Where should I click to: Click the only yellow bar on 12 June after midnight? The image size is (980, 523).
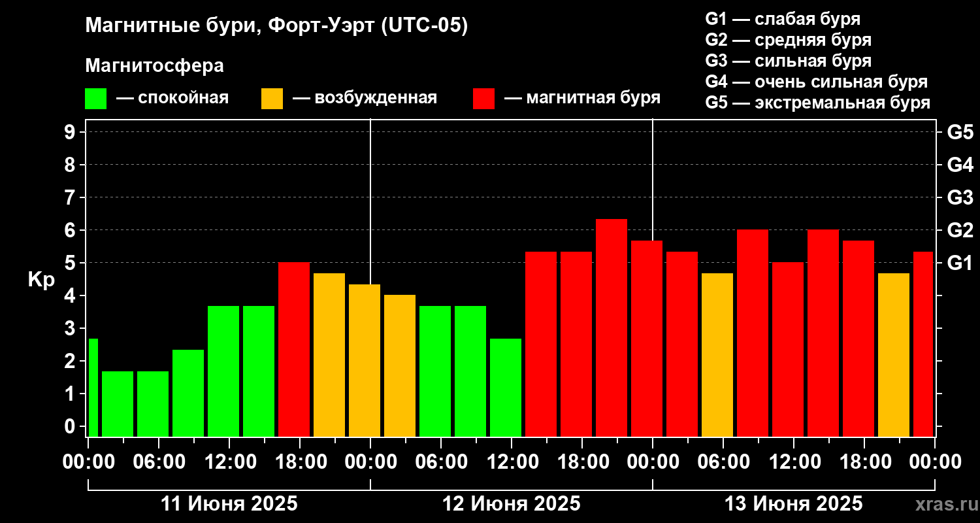click(400, 366)
